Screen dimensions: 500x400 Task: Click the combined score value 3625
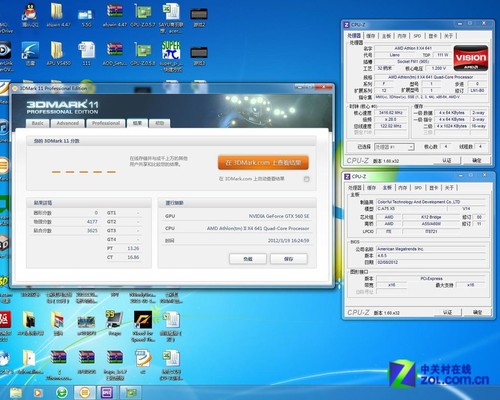[92, 231]
